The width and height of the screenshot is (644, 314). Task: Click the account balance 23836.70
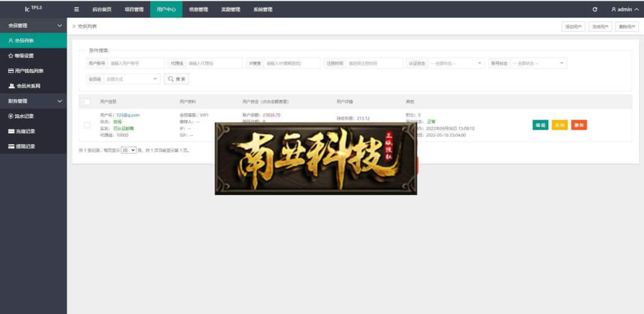[272, 115]
